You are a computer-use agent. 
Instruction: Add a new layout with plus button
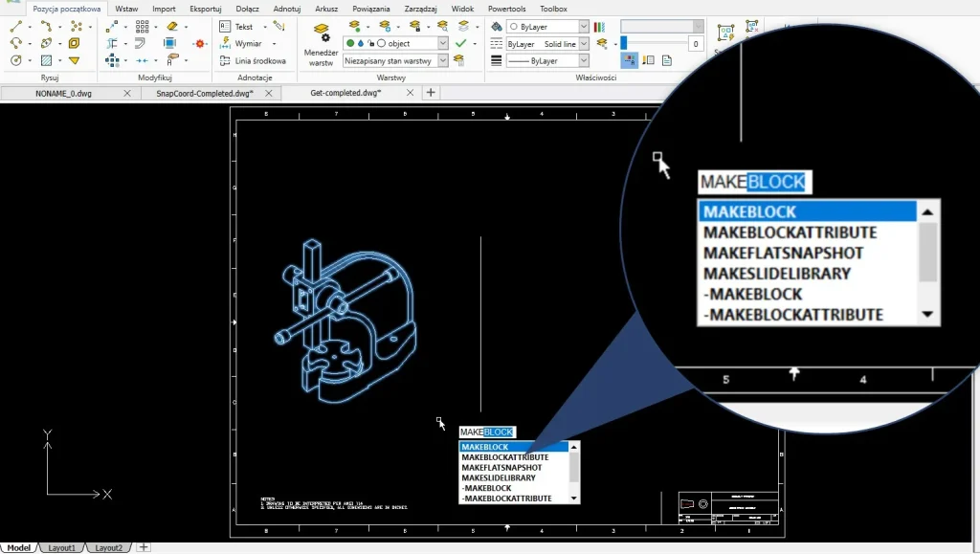point(144,547)
